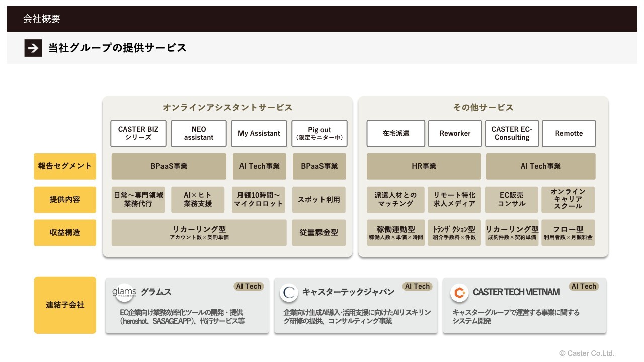Viewport: 644px width, 362px height.
Task: Click the 従量課金型 revenue block
Action: pyautogui.click(x=319, y=233)
